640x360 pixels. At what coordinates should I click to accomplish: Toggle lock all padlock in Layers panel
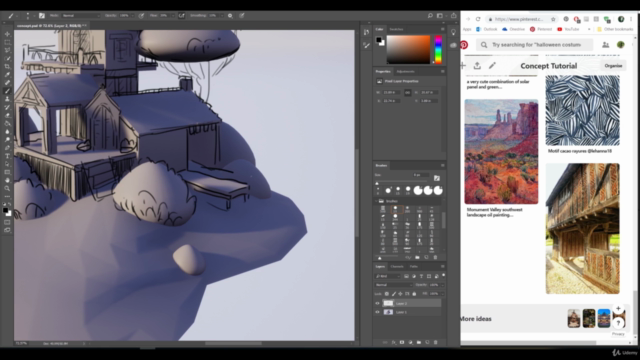tap(414, 294)
